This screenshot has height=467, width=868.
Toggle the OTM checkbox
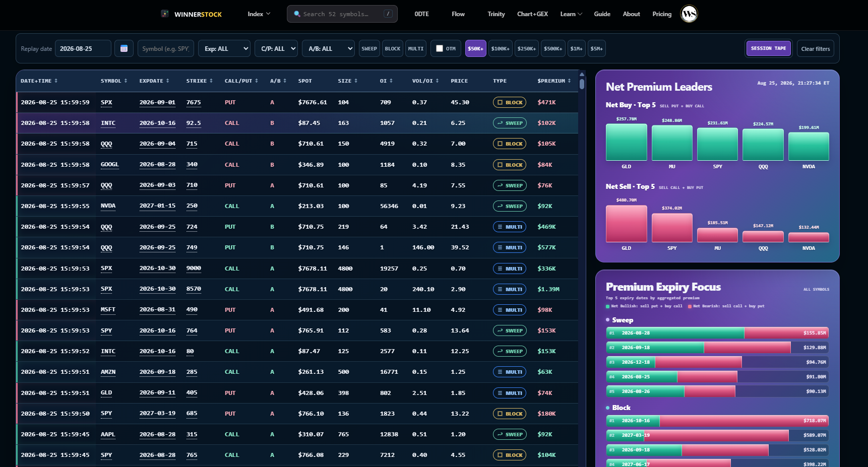click(440, 48)
